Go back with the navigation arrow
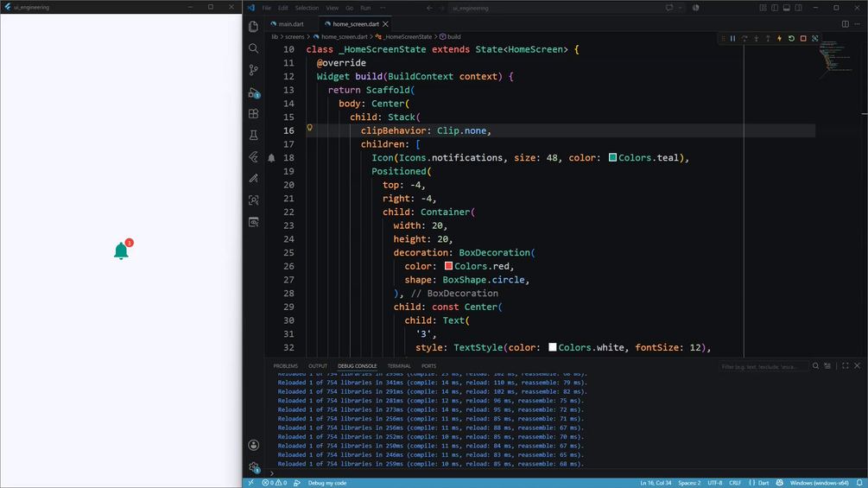This screenshot has height=488, width=868. 429,8
